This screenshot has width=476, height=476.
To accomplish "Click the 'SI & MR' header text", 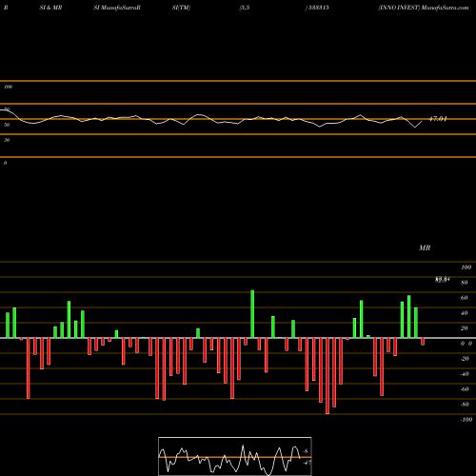I will (50, 8).
